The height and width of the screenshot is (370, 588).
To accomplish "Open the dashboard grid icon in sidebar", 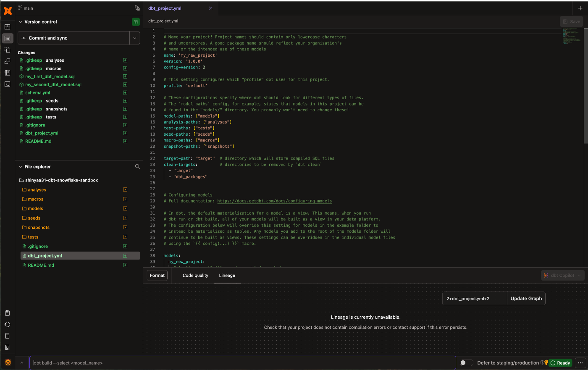I will point(7,27).
